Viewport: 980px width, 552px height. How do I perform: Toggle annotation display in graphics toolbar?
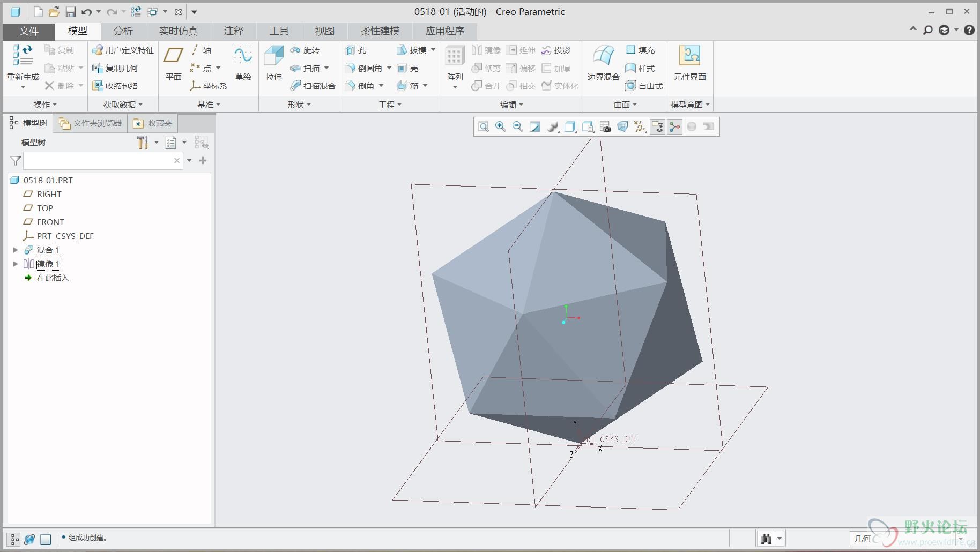pos(657,127)
